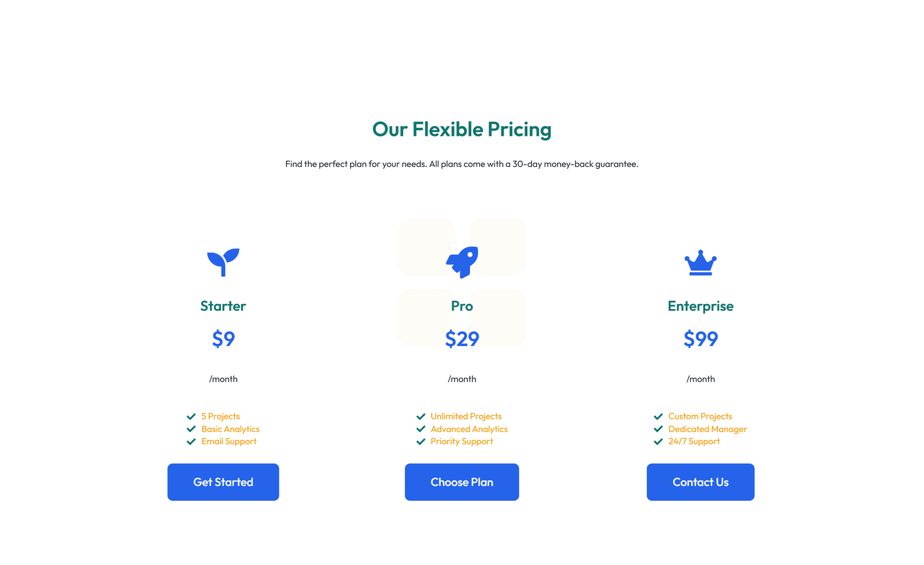Select the Enterprise plan title
Screen dimensions: 924x565
point(701,306)
